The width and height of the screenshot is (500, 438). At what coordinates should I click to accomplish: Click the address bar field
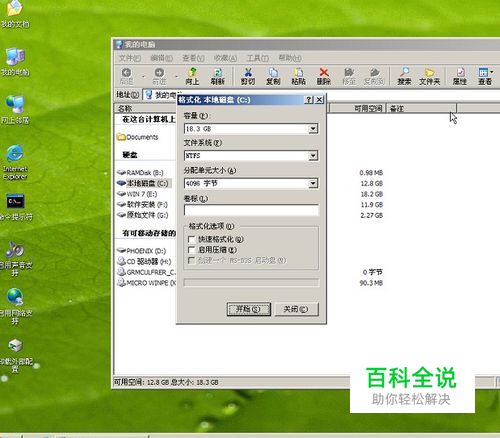point(322,95)
